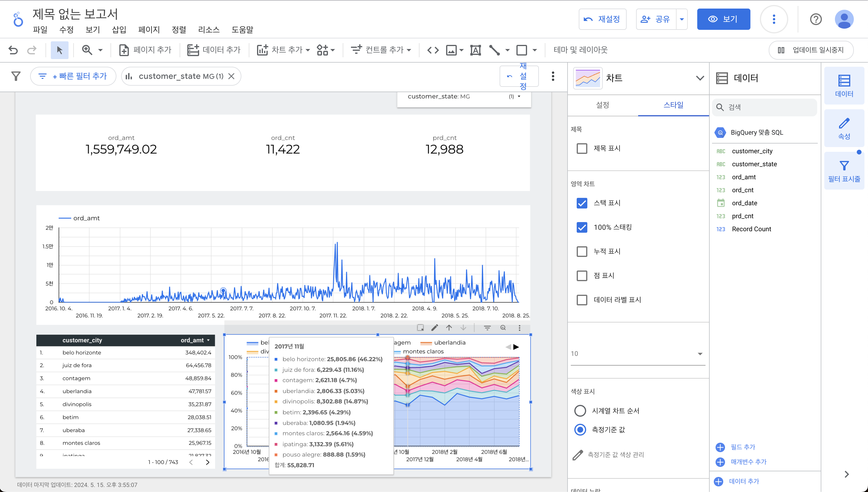Uncheck the 100% 스태킹 checkbox
Viewport: 868px width, 492px height.
coord(582,227)
